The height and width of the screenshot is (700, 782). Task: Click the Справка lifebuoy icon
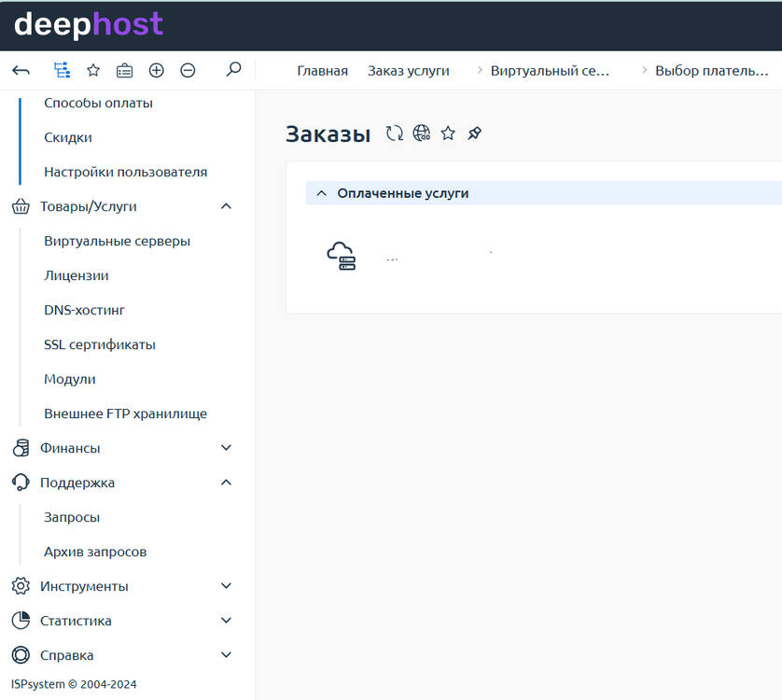point(21,654)
